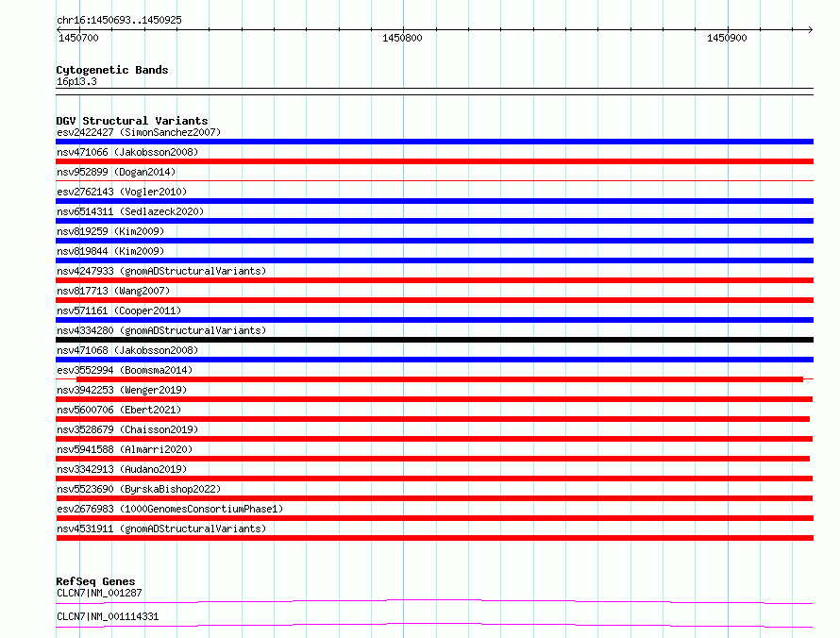
Task: Open variant nsv6514311 (Sedlazeck2020) label
Action: pyautogui.click(x=130, y=211)
